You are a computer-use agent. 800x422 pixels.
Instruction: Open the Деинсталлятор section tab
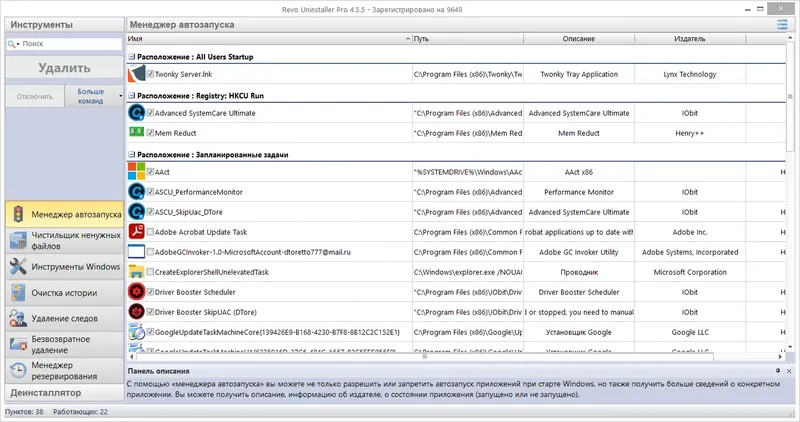coord(64,393)
